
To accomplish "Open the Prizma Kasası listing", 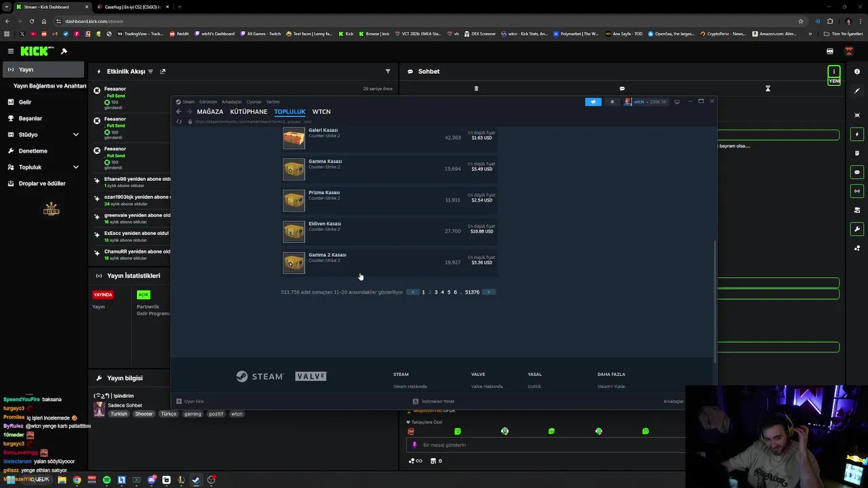I will click(390, 200).
